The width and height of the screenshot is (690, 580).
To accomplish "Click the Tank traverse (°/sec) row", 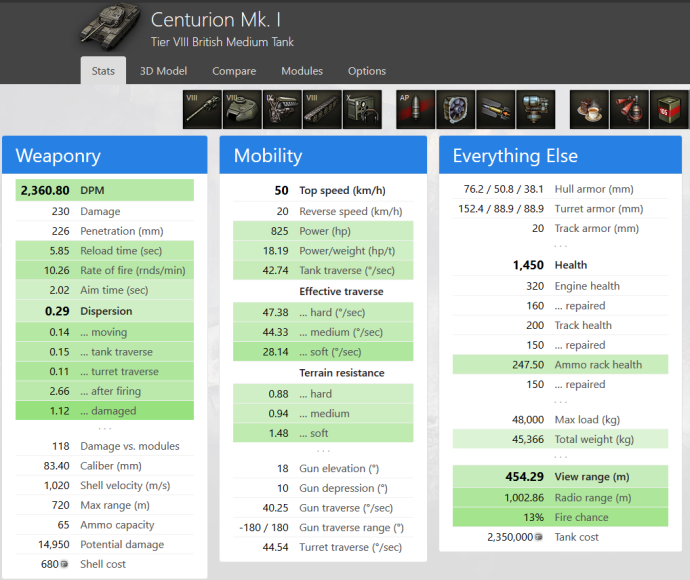I will point(323,270).
